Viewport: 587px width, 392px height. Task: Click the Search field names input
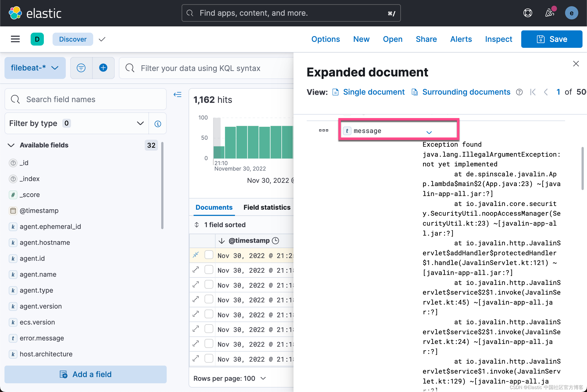85,100
